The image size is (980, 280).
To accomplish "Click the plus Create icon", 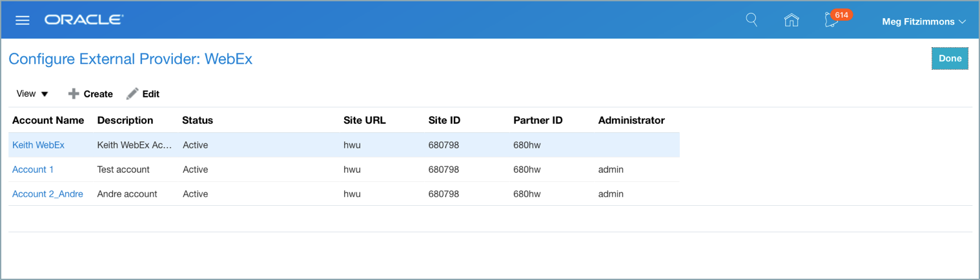I will click(x=74, y=94).
